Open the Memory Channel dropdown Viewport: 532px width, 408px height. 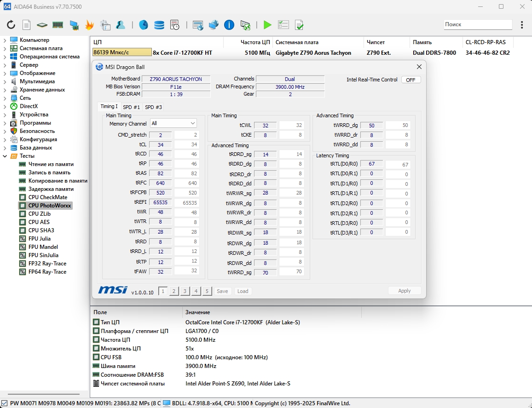(x=173, y=123)
